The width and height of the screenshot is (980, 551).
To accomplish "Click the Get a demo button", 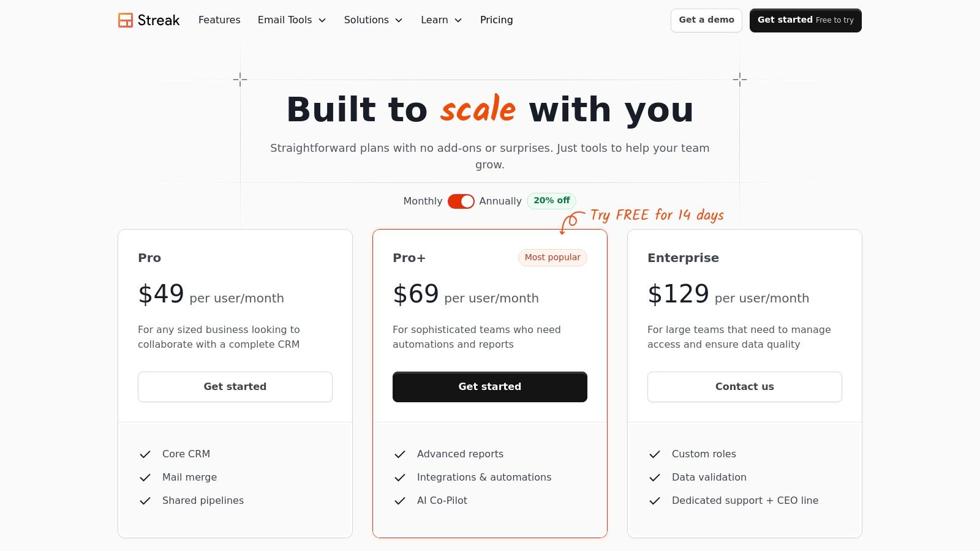I will pyautogui.click(x=706, y=20).
